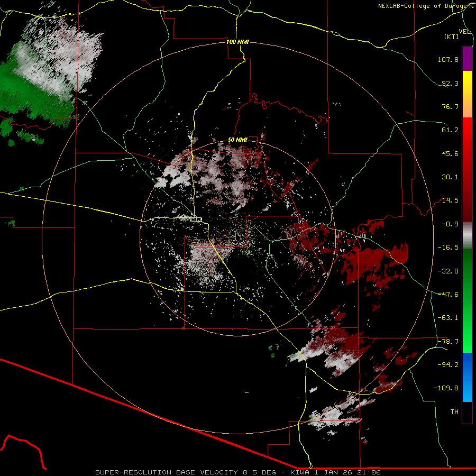Click the 45.6 velocity scale value
The height and width of the screenshot is (476, 476).
point(450,153)
